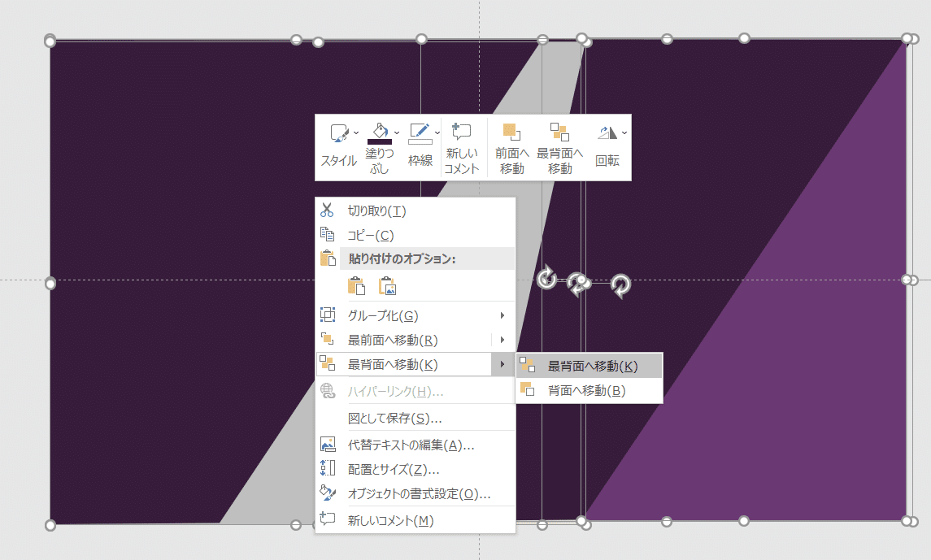Screen dimensions: 931x560
Task: Expand the 回転 dropdown arrow
Action: 624,132
